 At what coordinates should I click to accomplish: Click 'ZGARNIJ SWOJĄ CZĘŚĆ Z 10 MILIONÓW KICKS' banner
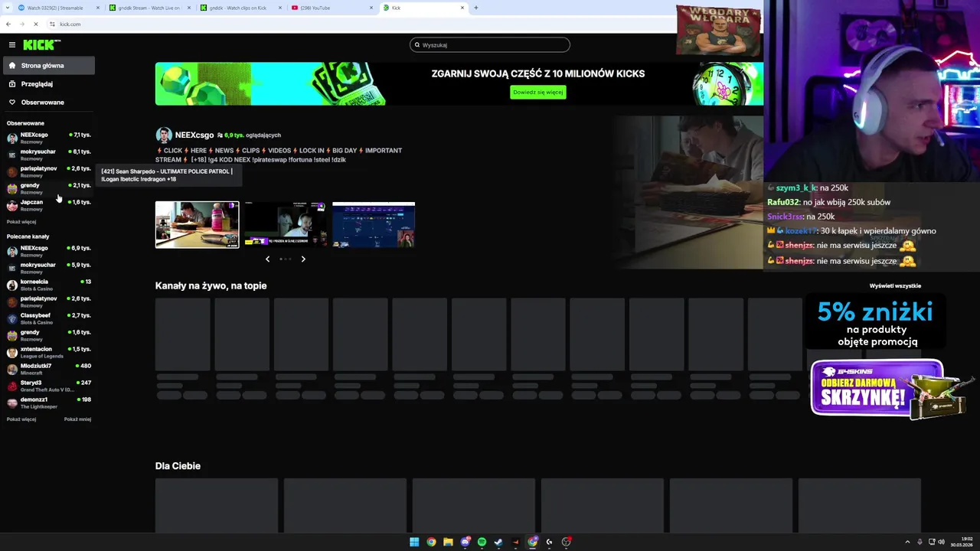pyautogui.click(x=459, y=84)
